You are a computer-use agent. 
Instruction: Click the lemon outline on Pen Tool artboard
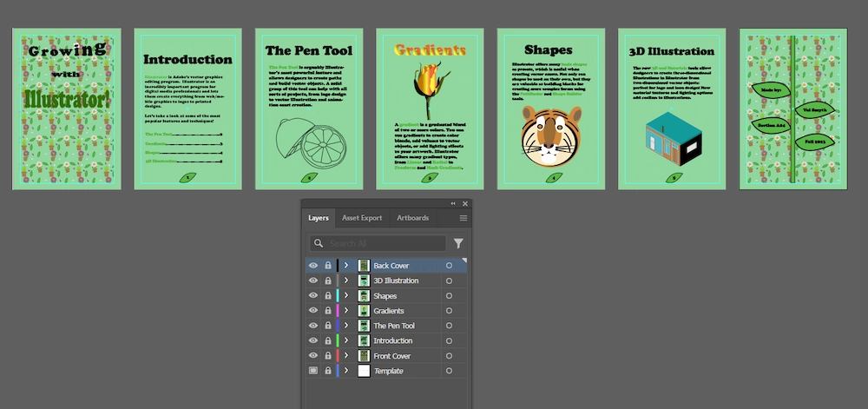click(311, 142)
